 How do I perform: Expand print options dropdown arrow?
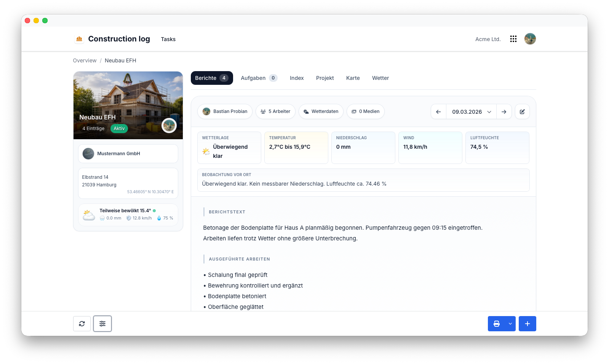pos(510,324)
